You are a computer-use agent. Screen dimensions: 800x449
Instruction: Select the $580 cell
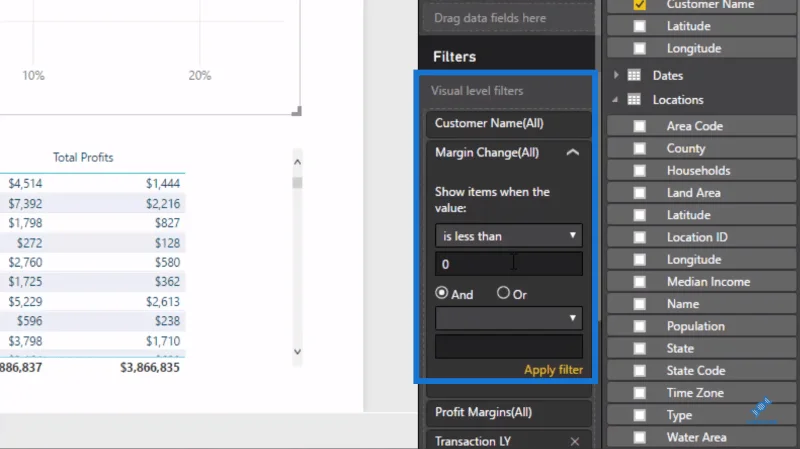(x=167, y=262)
